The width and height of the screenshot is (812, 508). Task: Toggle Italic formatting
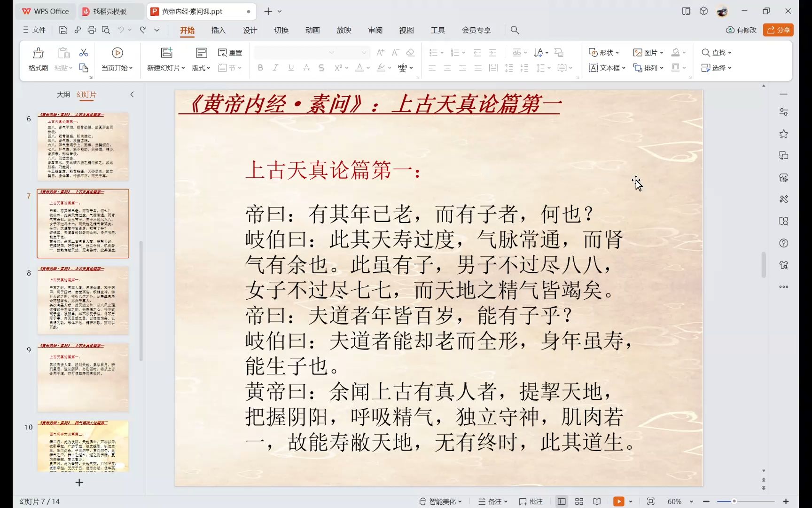click(x=275, y=68)
